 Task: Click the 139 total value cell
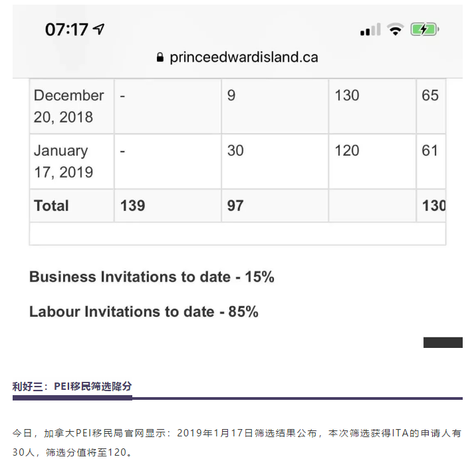tap(133, 206)
